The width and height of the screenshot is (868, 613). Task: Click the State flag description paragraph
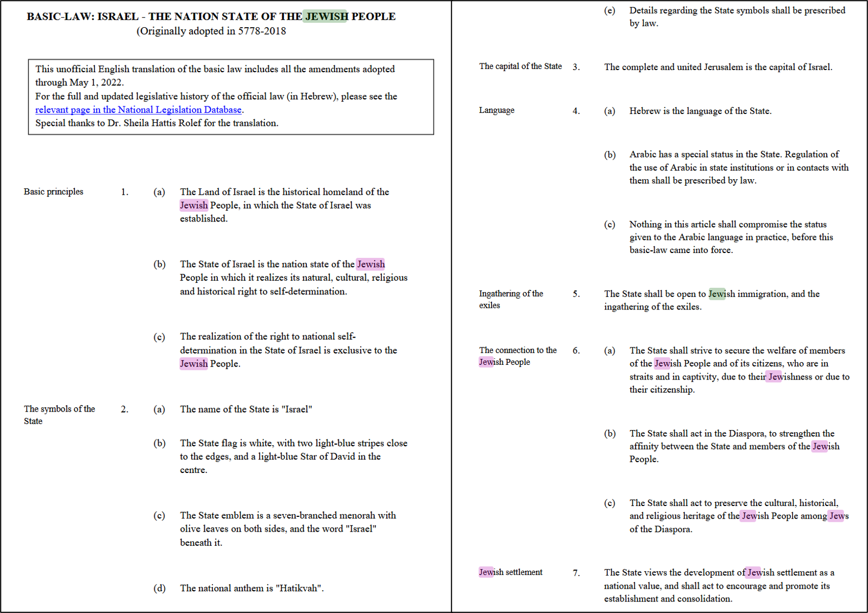point(294,457)
